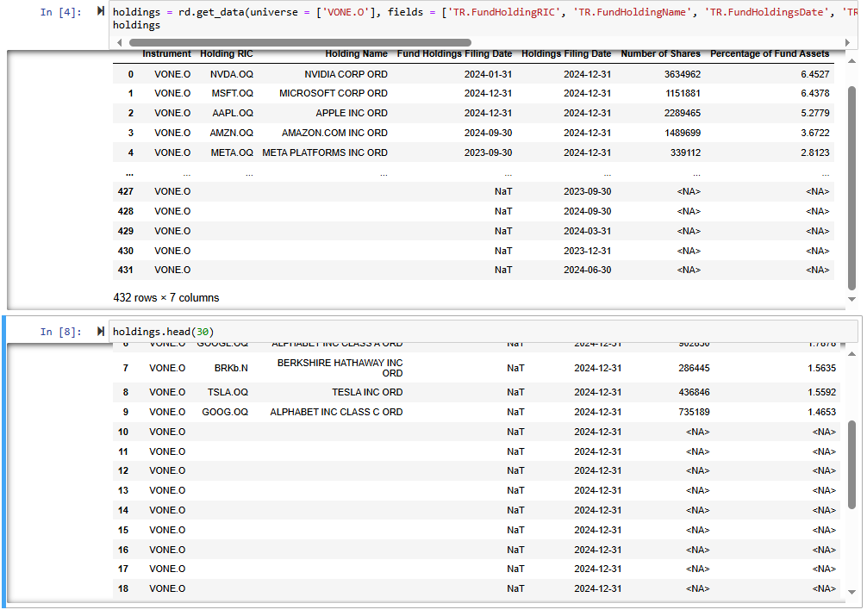Click the Instrument column header
Viewport: 867px width, 616px height.
point(166,53)
